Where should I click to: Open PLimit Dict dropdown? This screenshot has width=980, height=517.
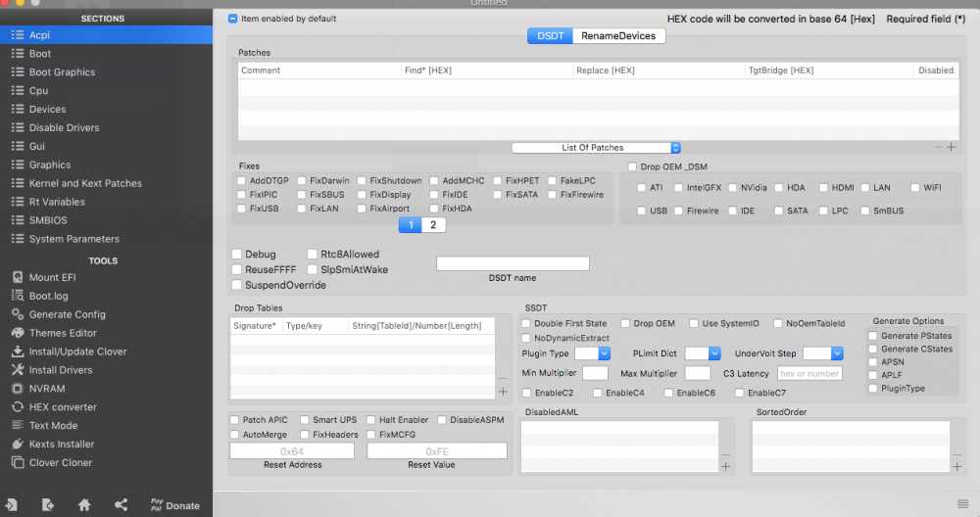click(703, 353)
